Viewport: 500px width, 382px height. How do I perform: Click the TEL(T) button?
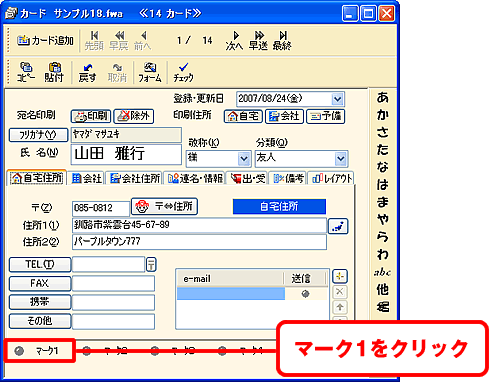40,265
